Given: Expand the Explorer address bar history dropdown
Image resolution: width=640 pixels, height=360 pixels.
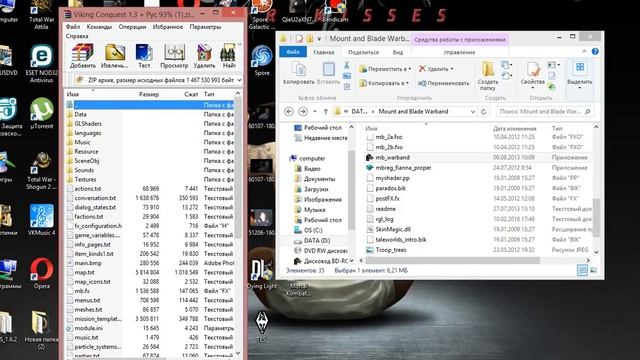Looking at the screenshot, I should click(x=473, y=111).
